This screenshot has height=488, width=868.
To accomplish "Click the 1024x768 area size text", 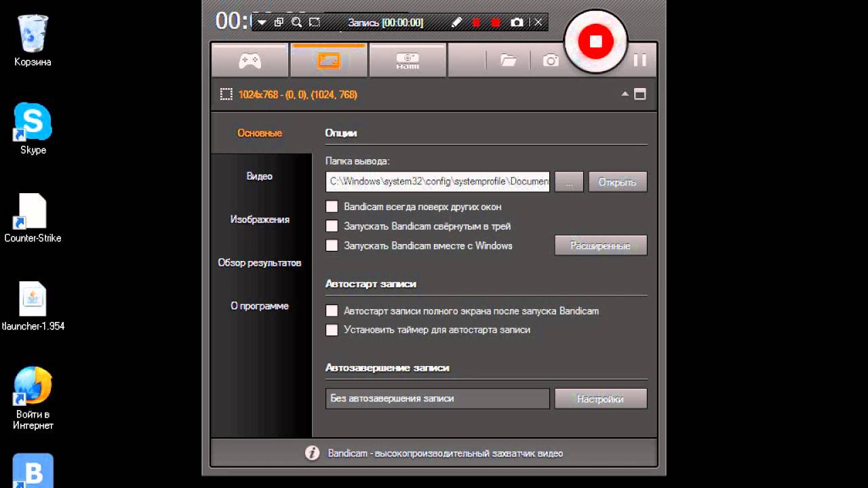I will click(x=298, y=95).
